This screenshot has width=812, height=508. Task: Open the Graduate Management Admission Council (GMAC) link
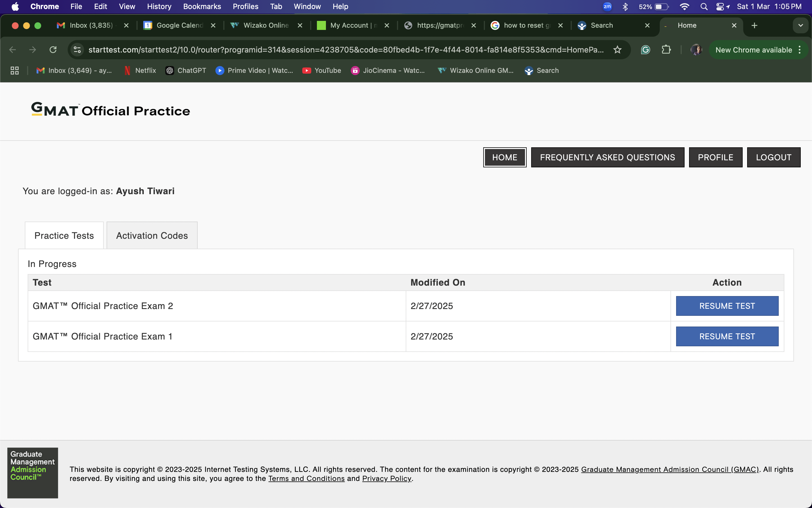[670, 469]
